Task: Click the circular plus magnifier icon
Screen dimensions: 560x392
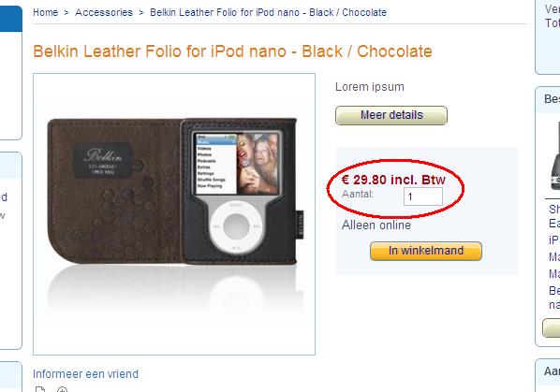Action: 62,389
